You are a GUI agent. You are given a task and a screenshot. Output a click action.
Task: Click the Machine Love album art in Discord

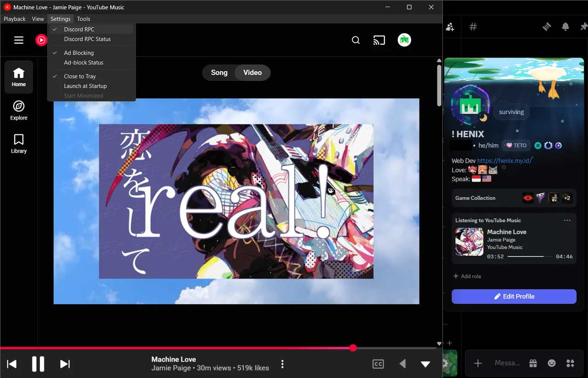[469, 241]
